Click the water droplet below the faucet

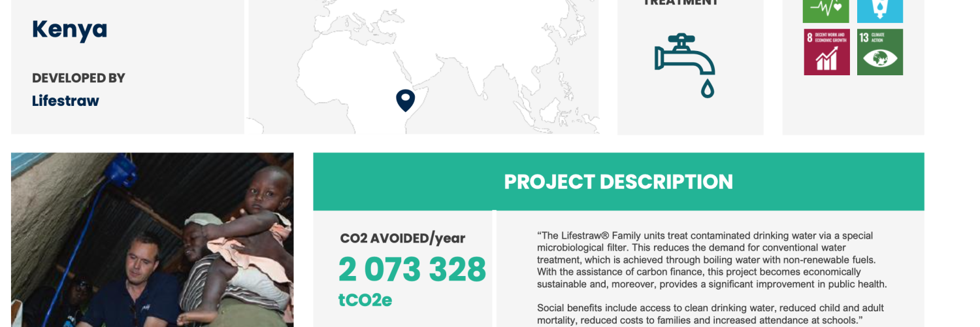pyautogui.click(x=708, y=88)
